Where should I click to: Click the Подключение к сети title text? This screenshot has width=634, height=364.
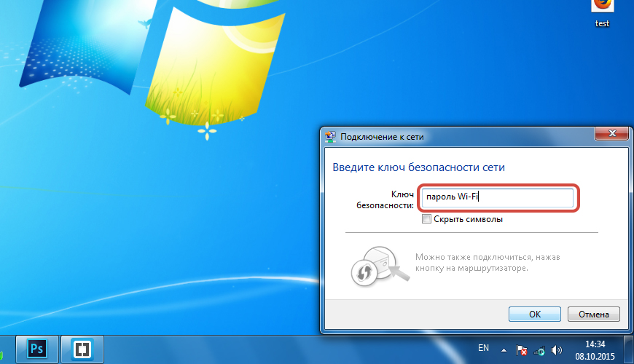point(382,137)
